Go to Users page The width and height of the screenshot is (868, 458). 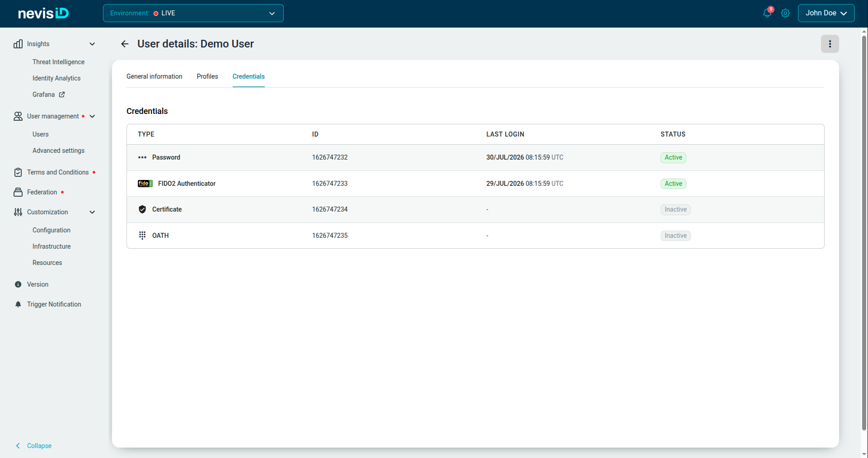tap(41, 134)
